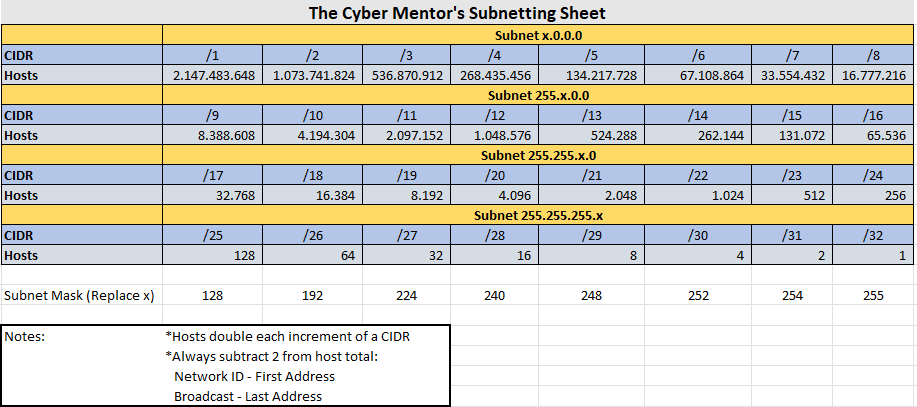
Task: Select the 'Subnet x.0.0.0' header cell
Action: (x=538, y=35)
